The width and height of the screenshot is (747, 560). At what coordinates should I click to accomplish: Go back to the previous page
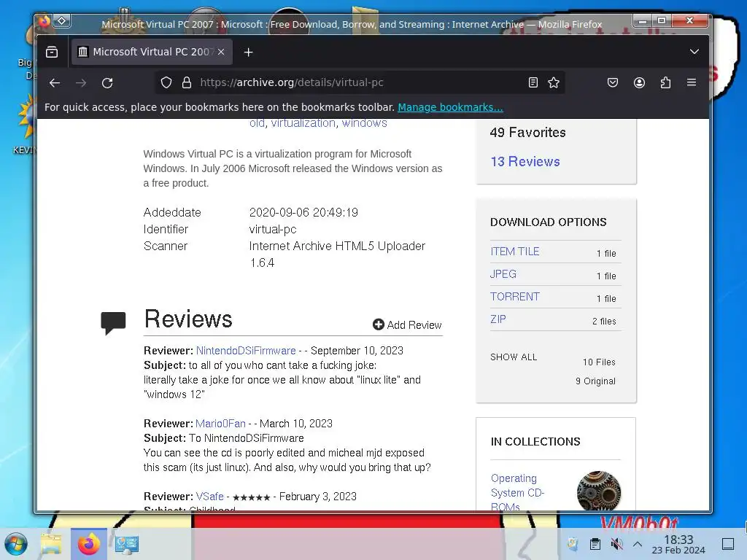(55, 83)
